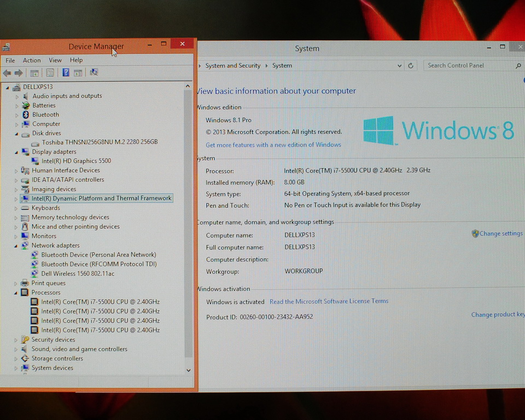Click 'System and Security' breadcrumb
Image resolution: width=525 pixels, height=420 pixels.
pyautogui.click(x=233, y=66)
